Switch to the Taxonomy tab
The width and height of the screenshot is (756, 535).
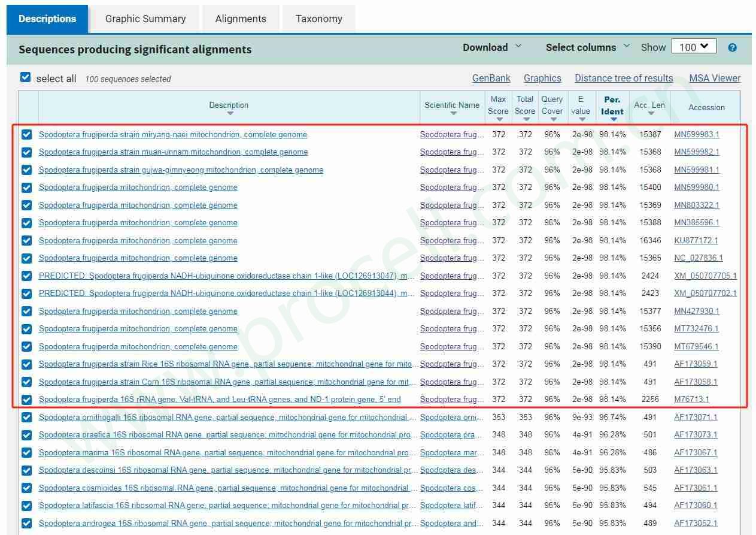318,19
